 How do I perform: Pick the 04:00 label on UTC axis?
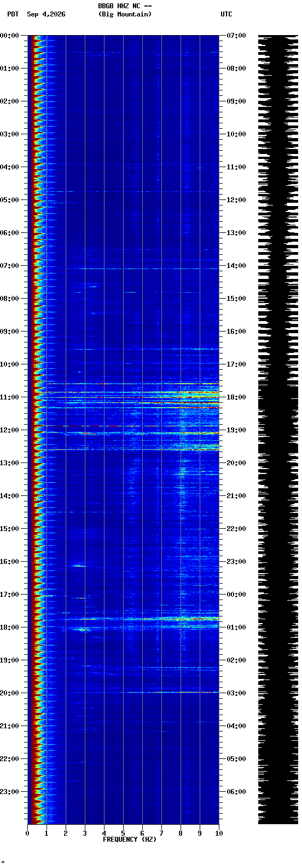(x=236, y=726)
